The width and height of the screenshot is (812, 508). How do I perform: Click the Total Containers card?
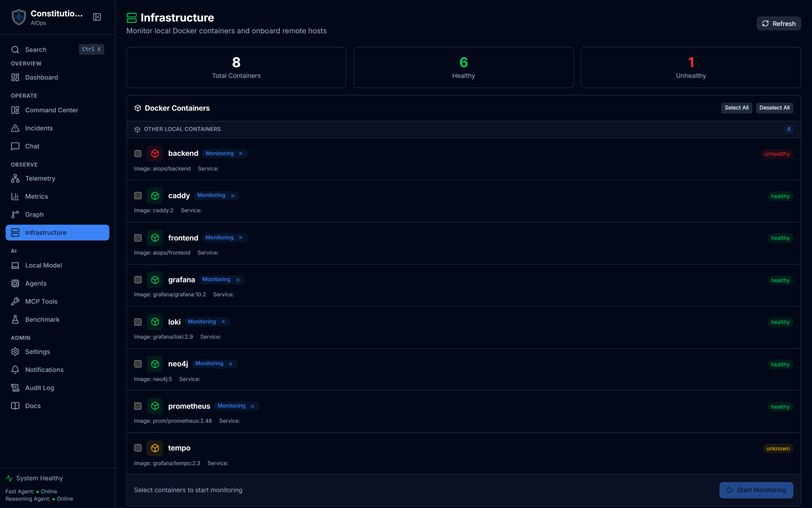tap(236, 67)
